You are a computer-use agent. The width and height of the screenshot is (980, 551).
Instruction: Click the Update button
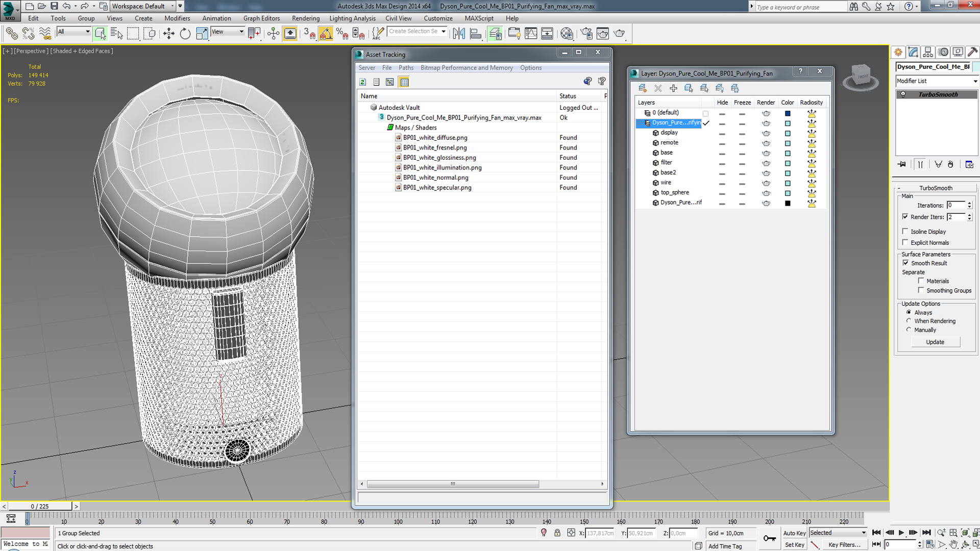(935, 342)
